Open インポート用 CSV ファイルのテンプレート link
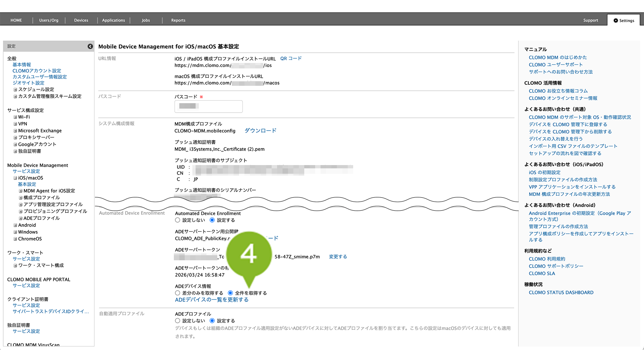The width and height of the screenshot is (644, 362). click(x=573, y=146)
